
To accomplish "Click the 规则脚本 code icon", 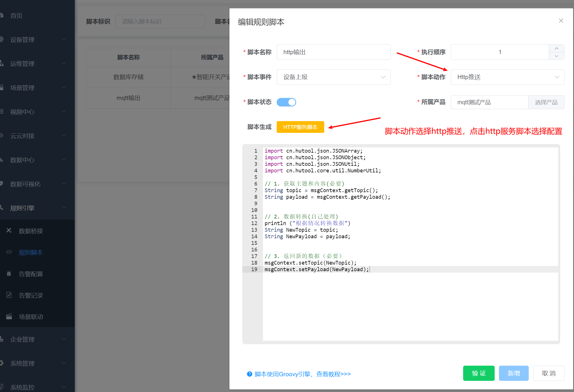I will pos(9,252).
